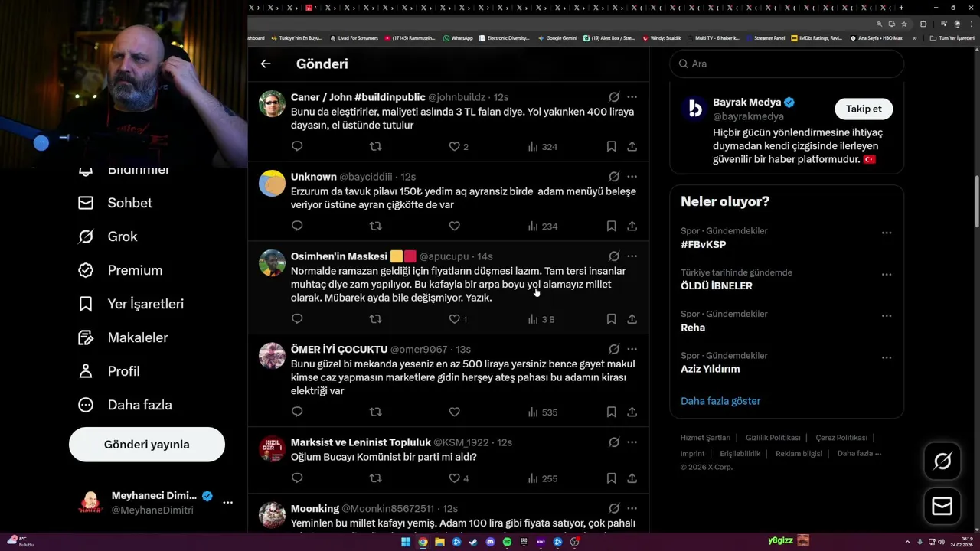
Task: Open more options on ÖMER İYİ ÇOCUKTU's post
Action: [632, 349]
